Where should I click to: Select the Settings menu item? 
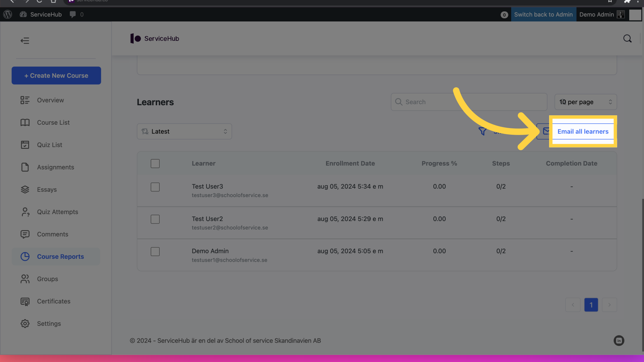(x=49, y=323)
